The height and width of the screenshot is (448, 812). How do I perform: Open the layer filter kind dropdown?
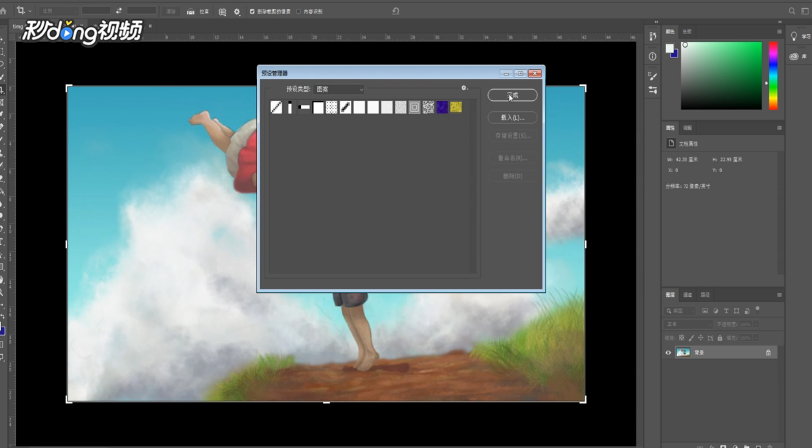click(680, 311)
